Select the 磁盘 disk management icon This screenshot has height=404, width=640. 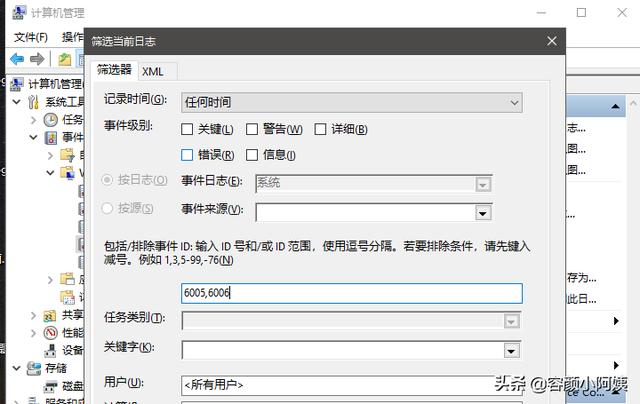(51, 386)
